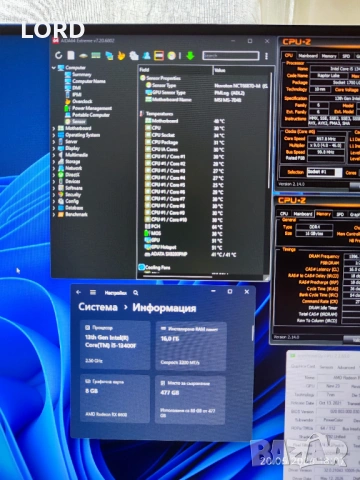The height and width of the screenshot is (480, 360).
Task: Click the flame stability test icon in AIDA64
Action: (x=121, y=55)
